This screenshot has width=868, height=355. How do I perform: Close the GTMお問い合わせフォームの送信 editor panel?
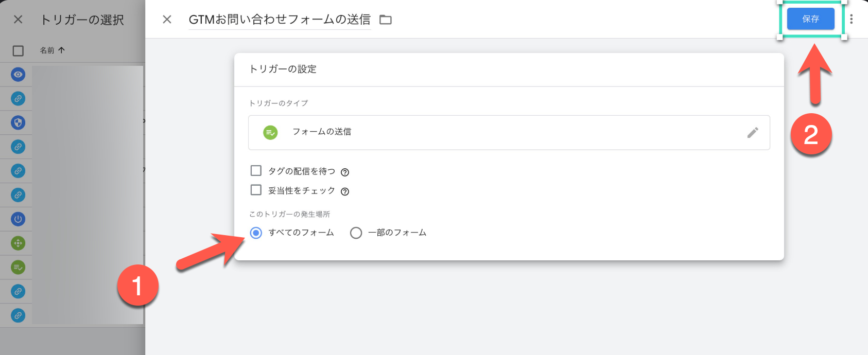pyautogui.click(x=167, y=20)
